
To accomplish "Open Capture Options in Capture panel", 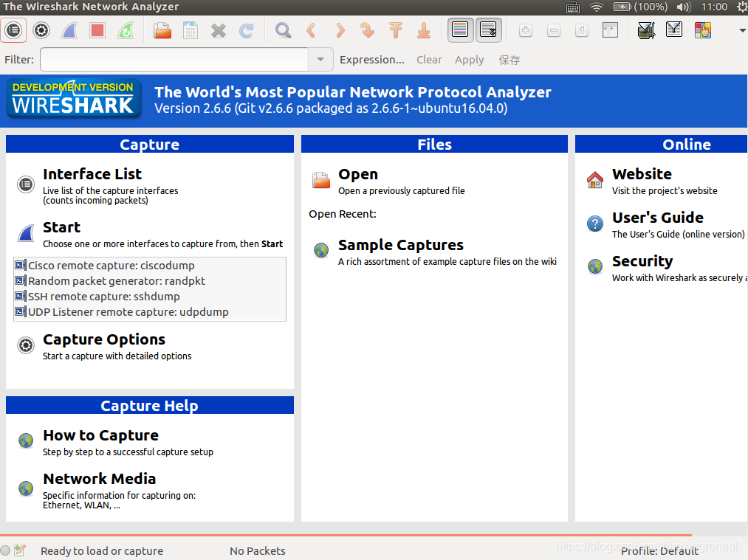I will pyautogui.click(x=104, y=339).
